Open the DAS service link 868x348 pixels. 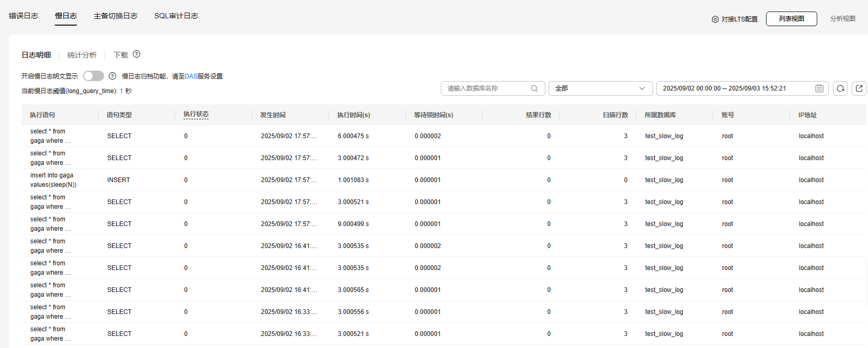[191, 76]
